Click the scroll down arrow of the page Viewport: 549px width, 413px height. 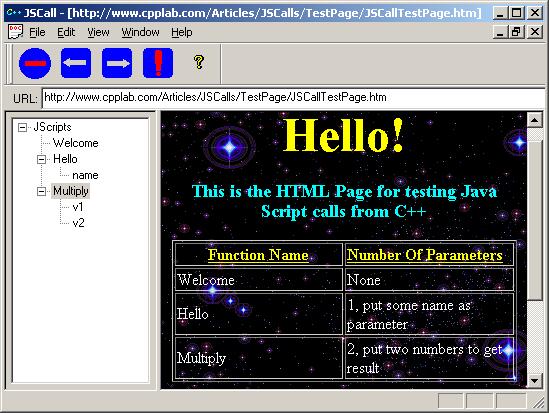(x=534, y=380)
